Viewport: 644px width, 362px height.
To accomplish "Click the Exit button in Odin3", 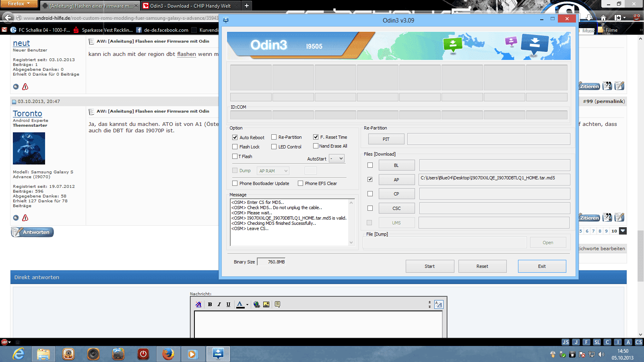I will point(542,266).
